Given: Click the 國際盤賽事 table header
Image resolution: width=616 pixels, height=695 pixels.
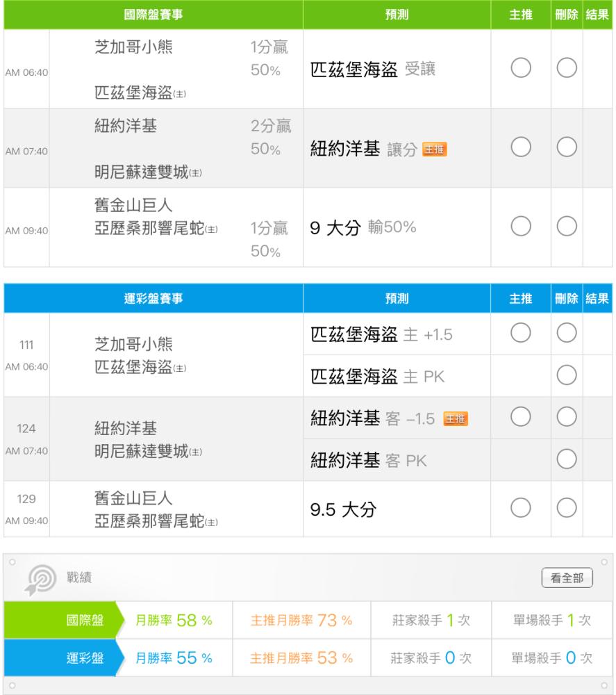Looking at the screenshot, I should point(153,15).
